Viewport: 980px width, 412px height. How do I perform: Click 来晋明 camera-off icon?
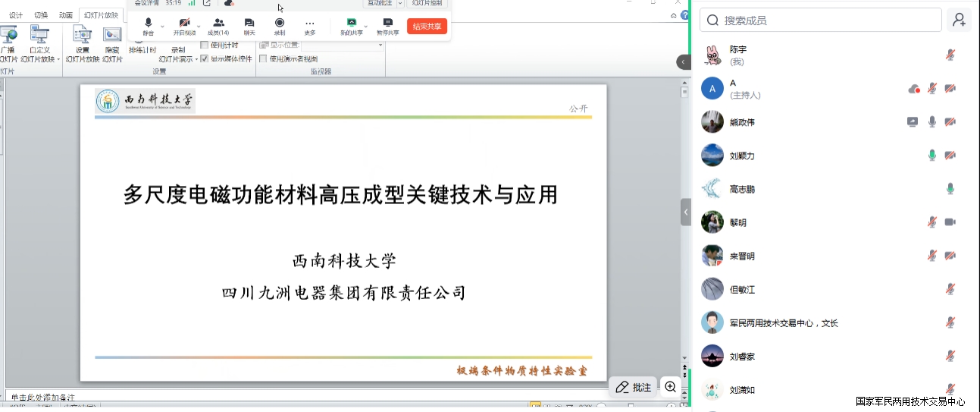950,255
